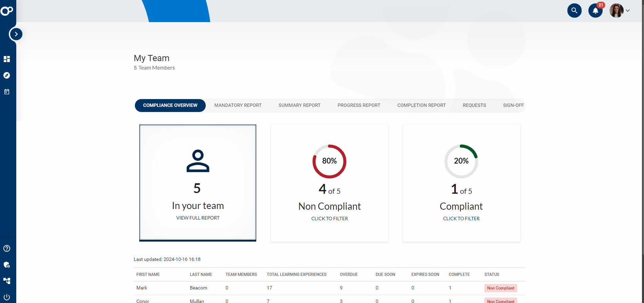Expand the sidebar with arrow button
644x303 pixels.
click(16, 34)
